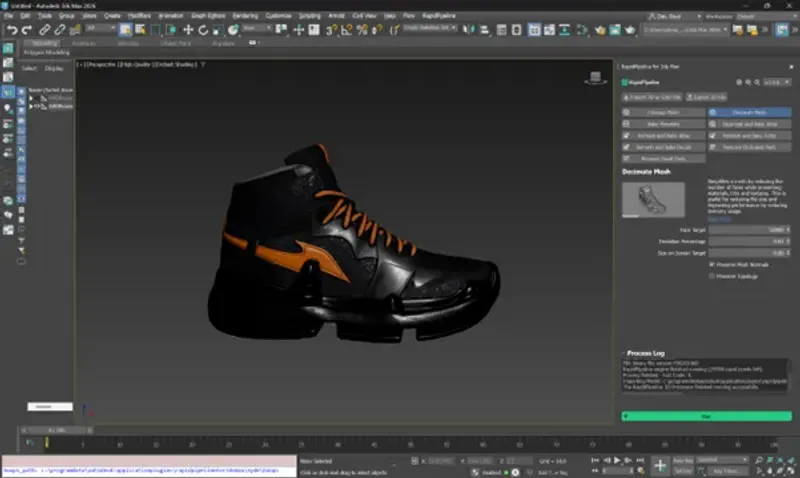This screenshot has width=800, height=478.
Task: Open the RapidPipeline version dropdown
Action: (x=779, y=82)
